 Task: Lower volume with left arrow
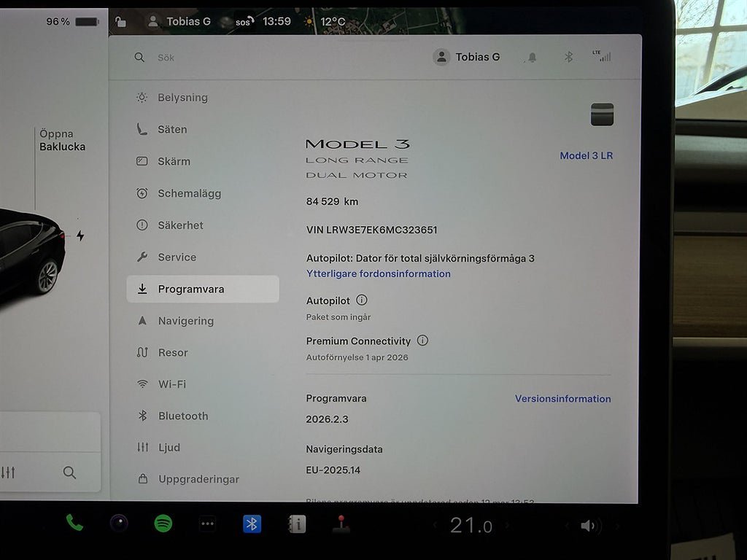click(x=567, y=526)
